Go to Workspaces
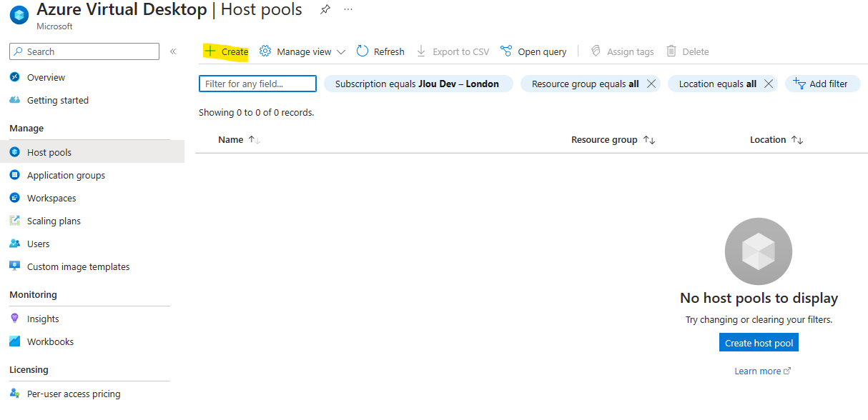The height and width of the screenshot is (420, 868). [x=51, y=198]
